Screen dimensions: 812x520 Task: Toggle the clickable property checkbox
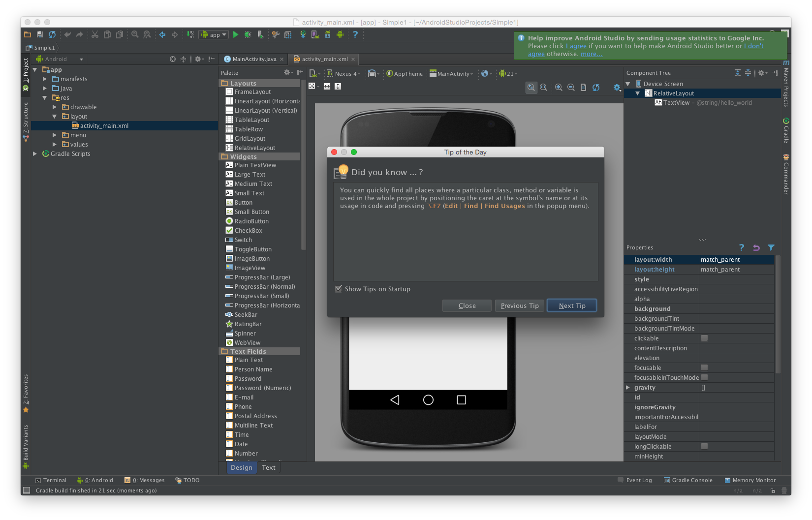pos(705,338)
